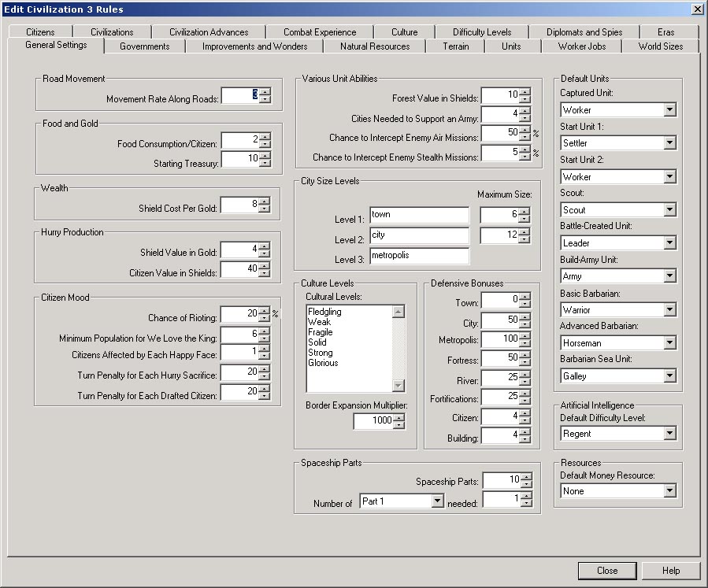This screenshot has height=588, width=708.
Task: Expand the Captured Unit dropdown
Action: click(669, 109)
